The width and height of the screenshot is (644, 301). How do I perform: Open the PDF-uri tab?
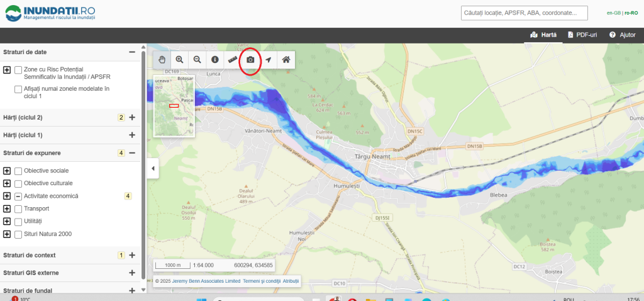[x=582, y=35]
